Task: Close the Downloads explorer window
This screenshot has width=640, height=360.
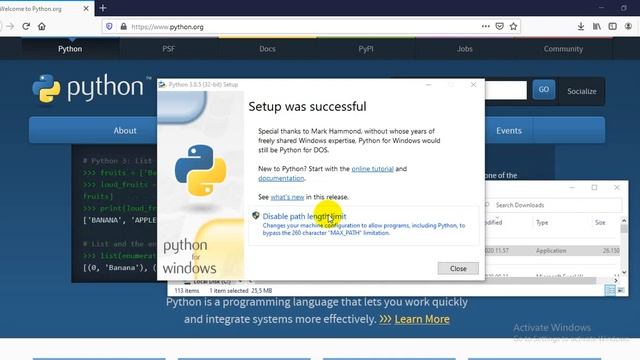Action: [x=617, y=187]
